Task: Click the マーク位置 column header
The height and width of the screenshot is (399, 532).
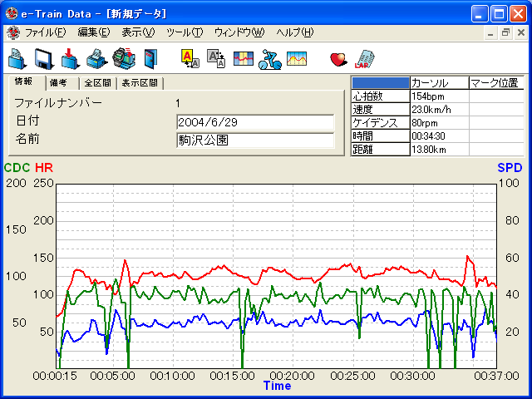Action: (x=495, y=83)
